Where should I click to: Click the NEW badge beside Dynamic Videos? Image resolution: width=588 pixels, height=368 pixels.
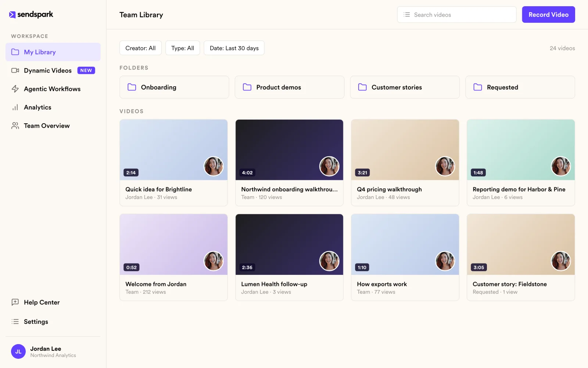86,70
